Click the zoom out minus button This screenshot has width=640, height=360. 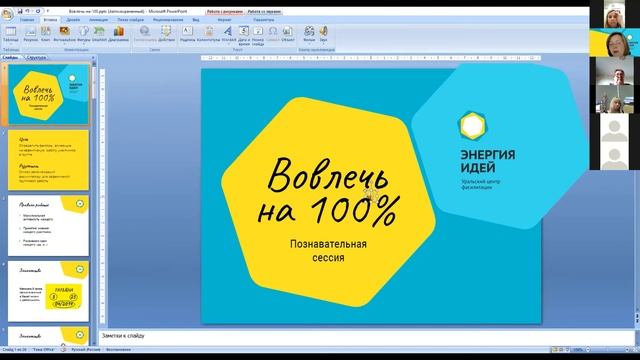coord(588,350)
